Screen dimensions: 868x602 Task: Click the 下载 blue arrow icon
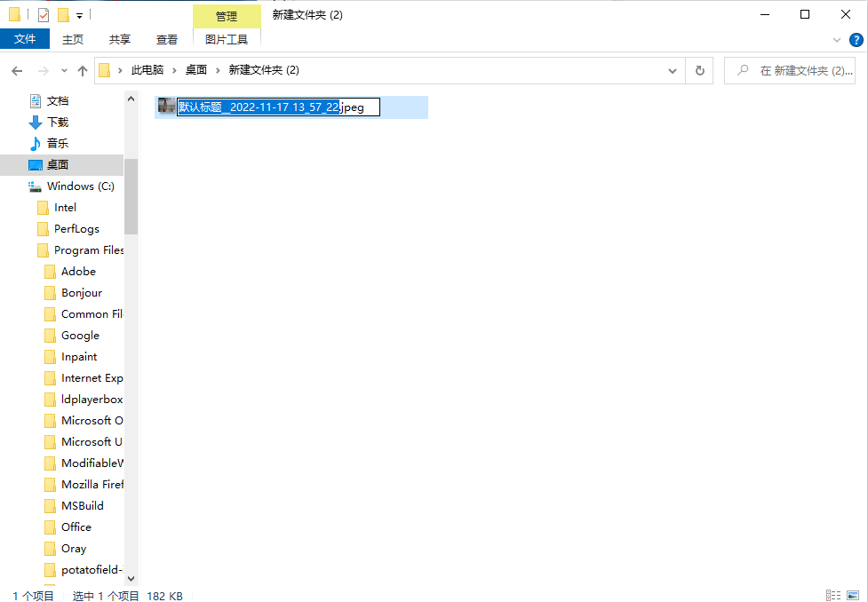tap(36, 123)
